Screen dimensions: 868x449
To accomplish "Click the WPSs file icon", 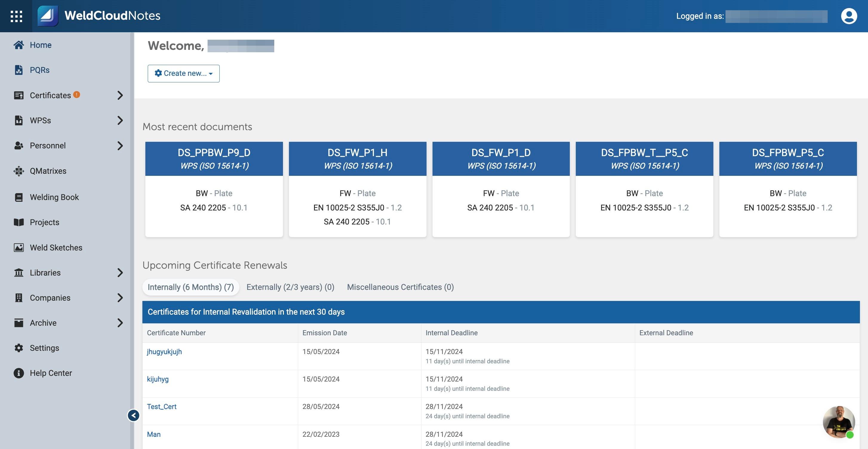I will pyautogui.click(x=19, y=120).
